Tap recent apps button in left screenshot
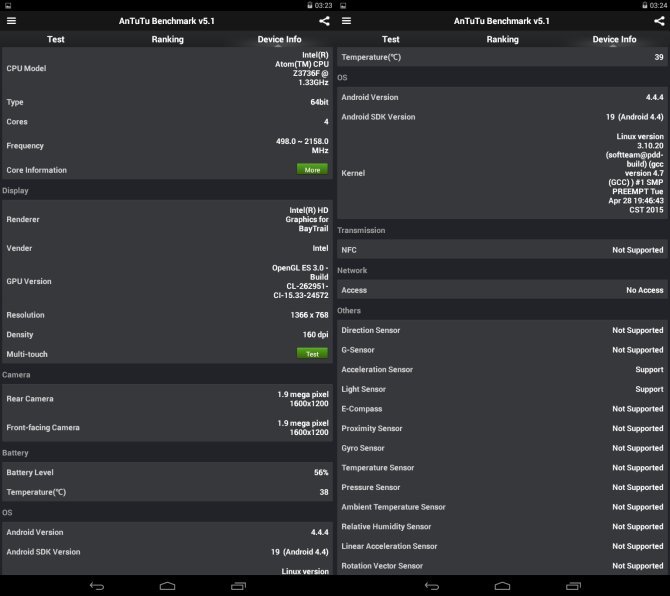Viewport: 670px width, 596px height. point(238,586)
